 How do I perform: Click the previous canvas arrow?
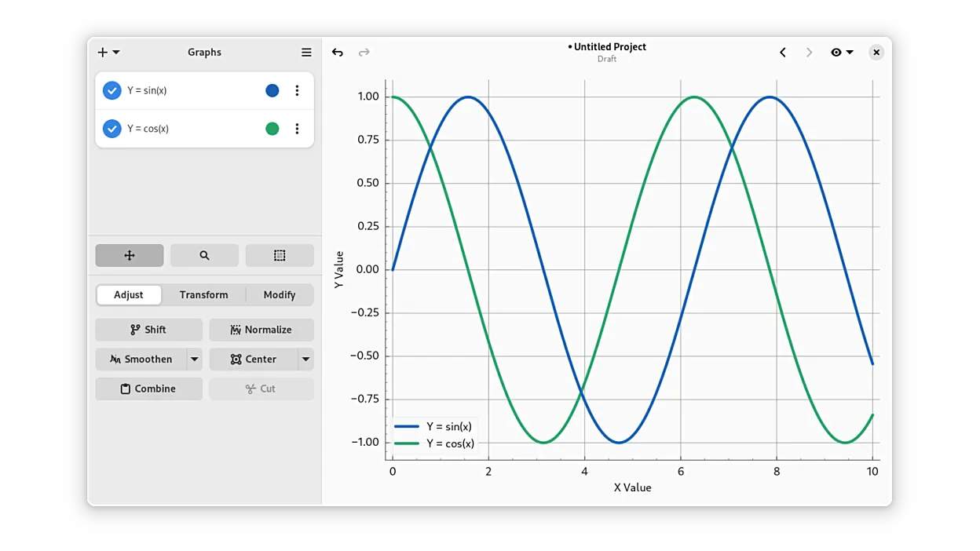[x=782, y=53]
